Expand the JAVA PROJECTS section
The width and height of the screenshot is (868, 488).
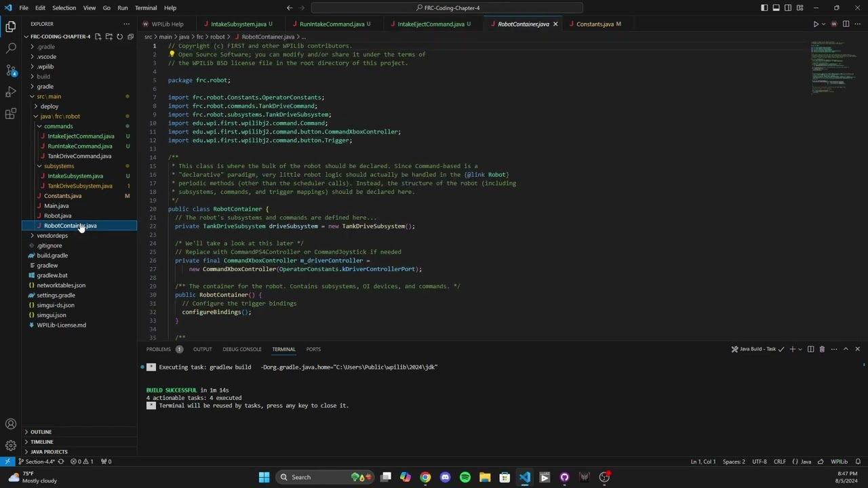(79, 451)
